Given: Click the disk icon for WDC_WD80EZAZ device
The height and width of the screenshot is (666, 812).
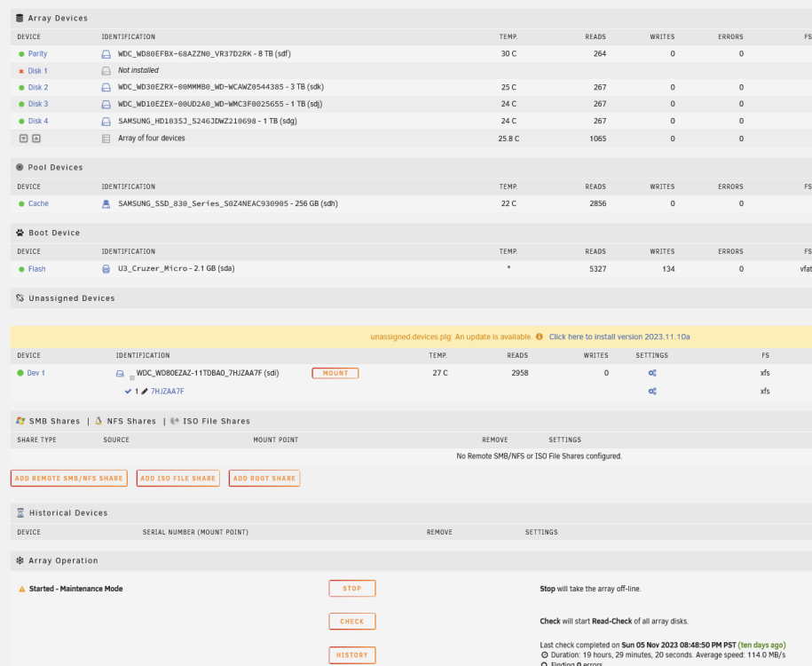Looking at the screenshot, I should (x=120, y=373).
